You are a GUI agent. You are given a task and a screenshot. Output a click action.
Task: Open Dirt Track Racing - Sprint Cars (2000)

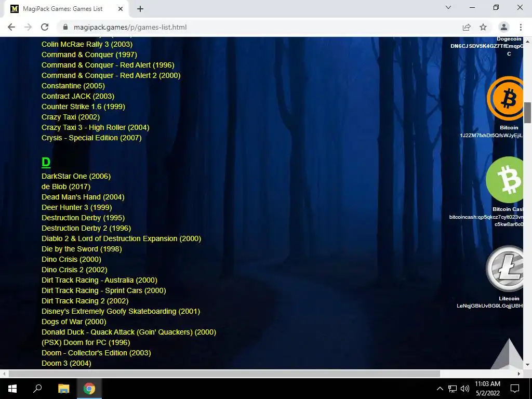click(104, 291)
